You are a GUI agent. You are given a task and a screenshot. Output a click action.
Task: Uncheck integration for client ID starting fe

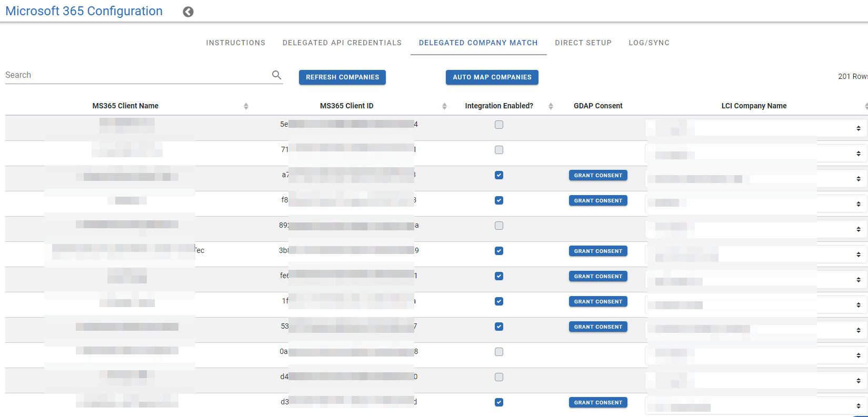(499, 276)
